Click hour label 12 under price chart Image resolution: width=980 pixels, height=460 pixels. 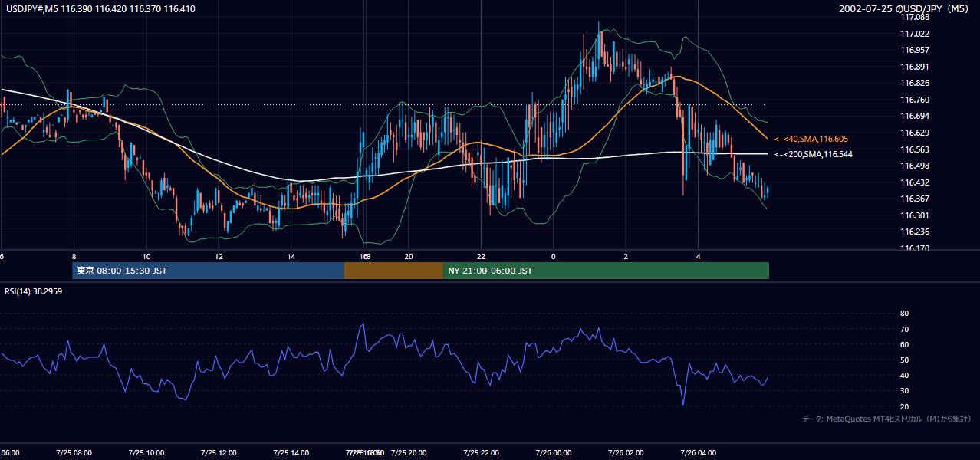pyautogui.click(x=219, y=256)
